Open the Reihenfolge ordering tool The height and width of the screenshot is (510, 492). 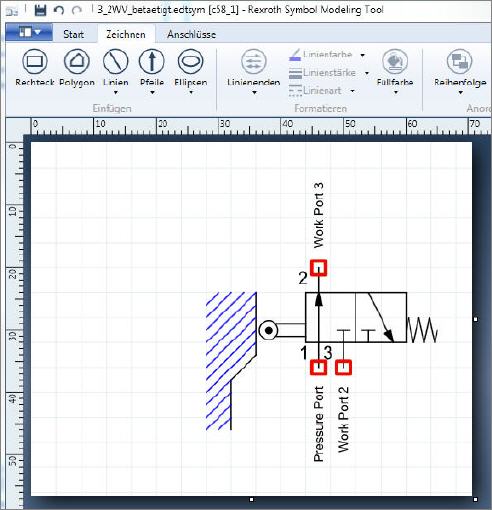tap(460, 71)
